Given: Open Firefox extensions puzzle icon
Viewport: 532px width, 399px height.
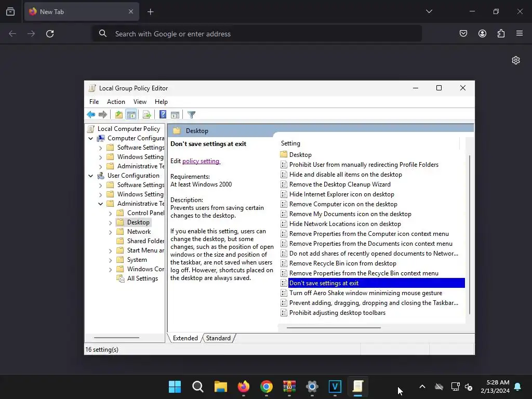Looking at the screenshot, I should pyautogui.click(x=501, y=33).
